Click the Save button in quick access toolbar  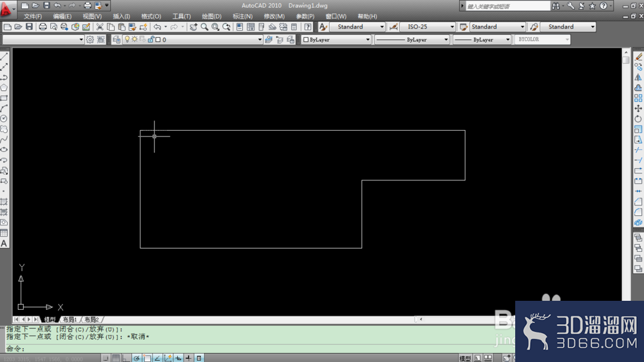coord(46,6)
